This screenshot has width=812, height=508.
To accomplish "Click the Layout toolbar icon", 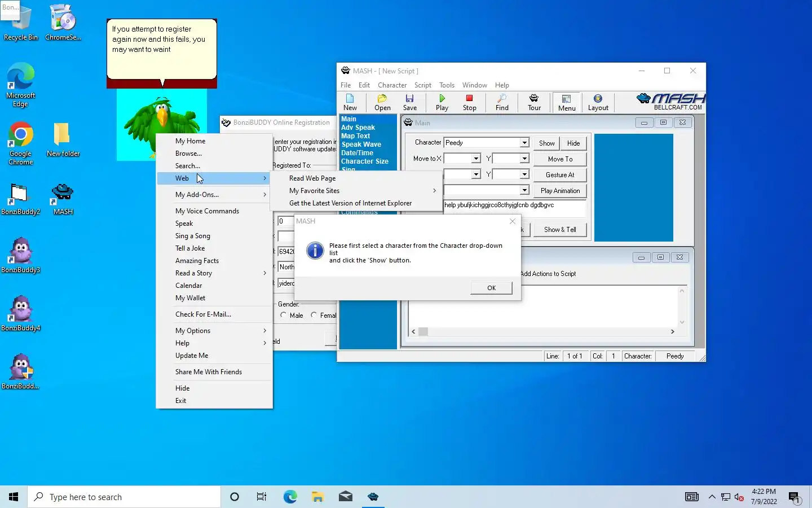I will click(x=598, y=103).
